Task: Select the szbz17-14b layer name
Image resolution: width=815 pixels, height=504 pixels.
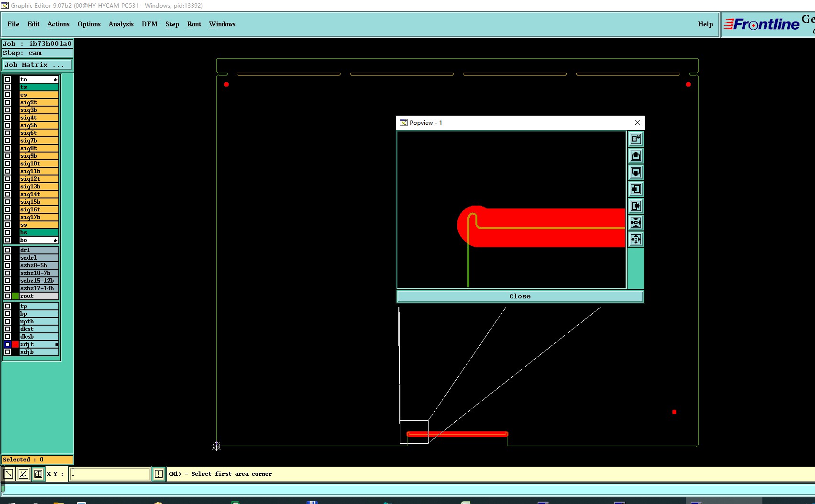Action: 39,288
